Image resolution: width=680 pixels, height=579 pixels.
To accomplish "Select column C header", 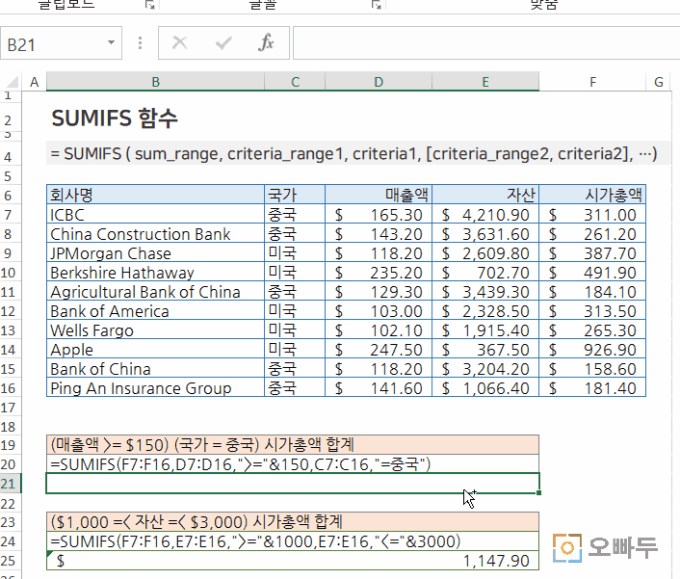I will tap(295, 82).
